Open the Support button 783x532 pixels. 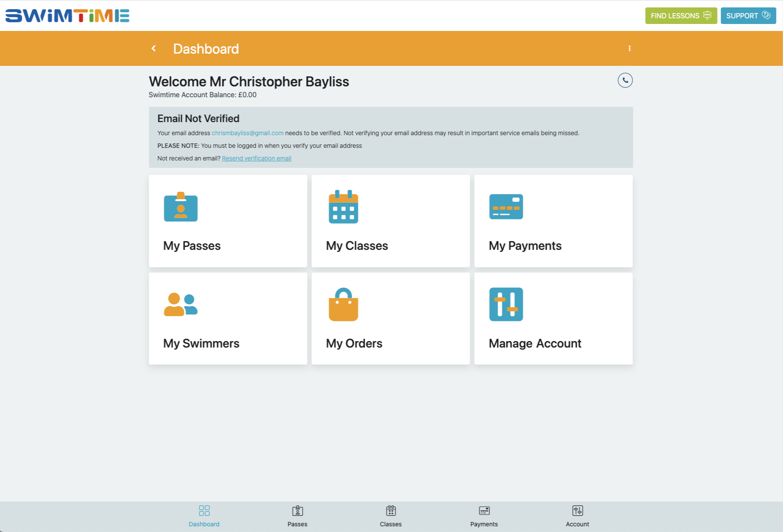[748, 16]
